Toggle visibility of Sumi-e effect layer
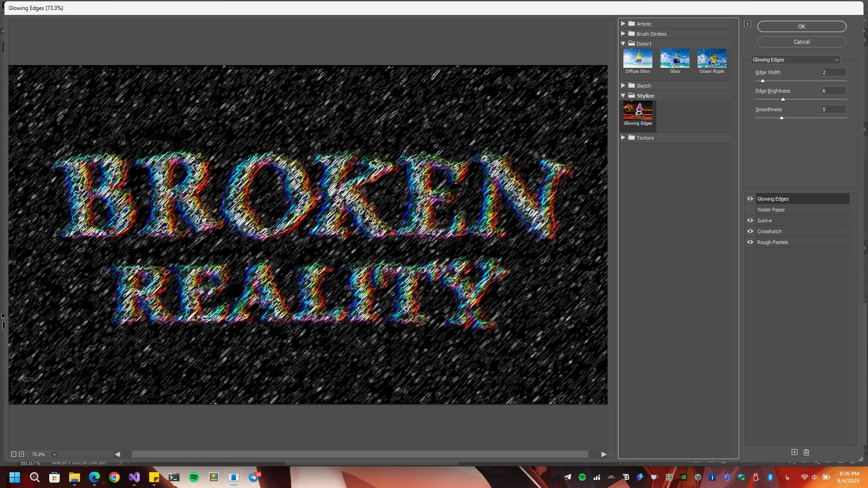This screenshot has height=488, width=868. pos(750,221)
